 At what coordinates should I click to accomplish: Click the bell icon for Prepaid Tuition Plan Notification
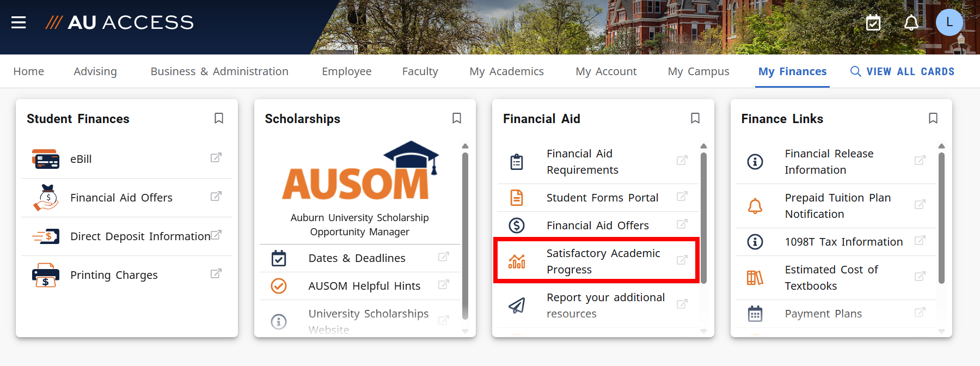coord(755,205)
